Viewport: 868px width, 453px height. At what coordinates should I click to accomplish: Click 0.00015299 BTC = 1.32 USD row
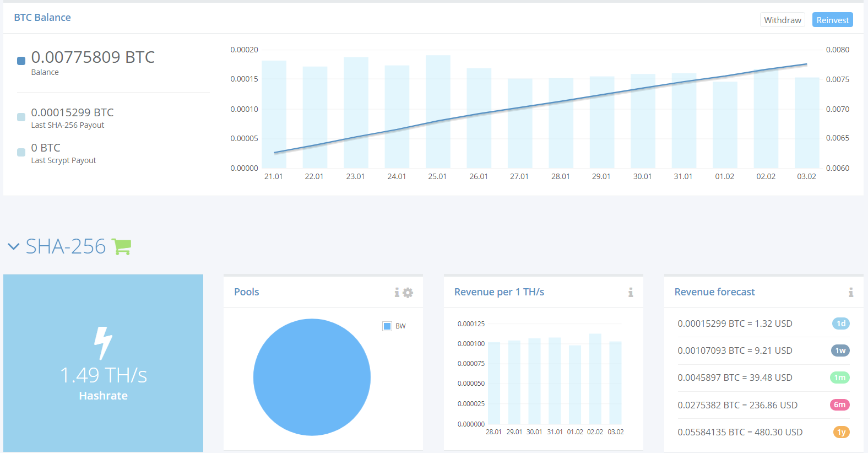[x=763, y=323]
